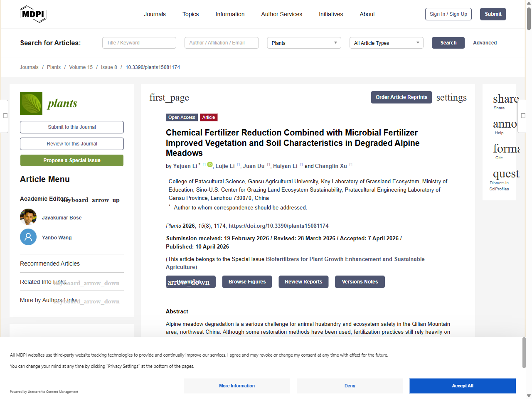Click Propose a Special Issue
Viewport: 532px width, 399px height.
point(72,160)
